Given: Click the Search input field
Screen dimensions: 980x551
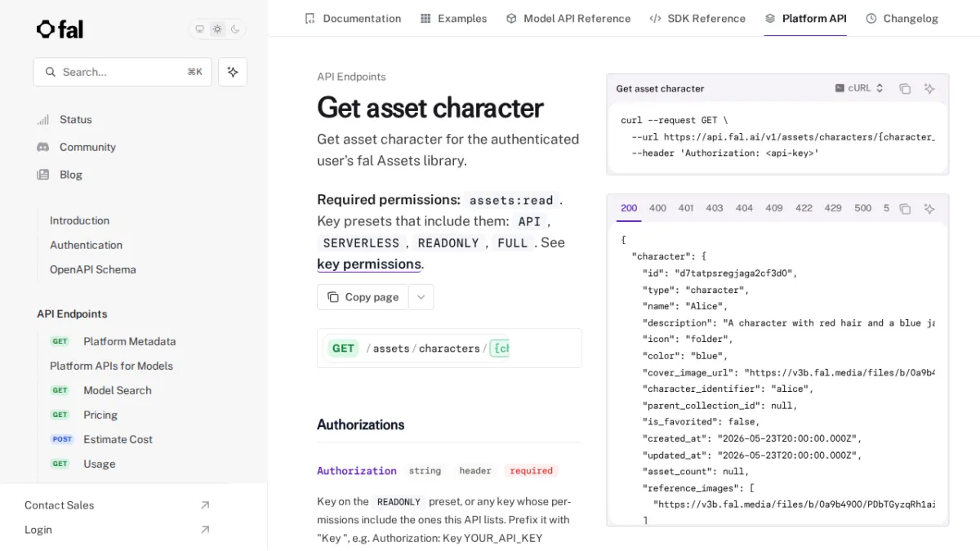Looking at the screenshot, I should pyautogui.click(x=122, y=72).
